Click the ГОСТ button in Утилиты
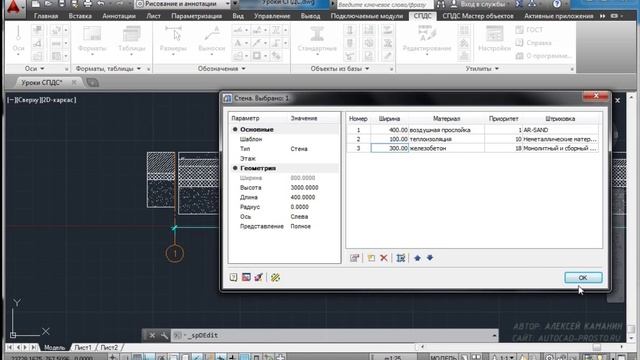Image resolution: width=640 pixels, height=360 pixels. [x=529, y=30]
